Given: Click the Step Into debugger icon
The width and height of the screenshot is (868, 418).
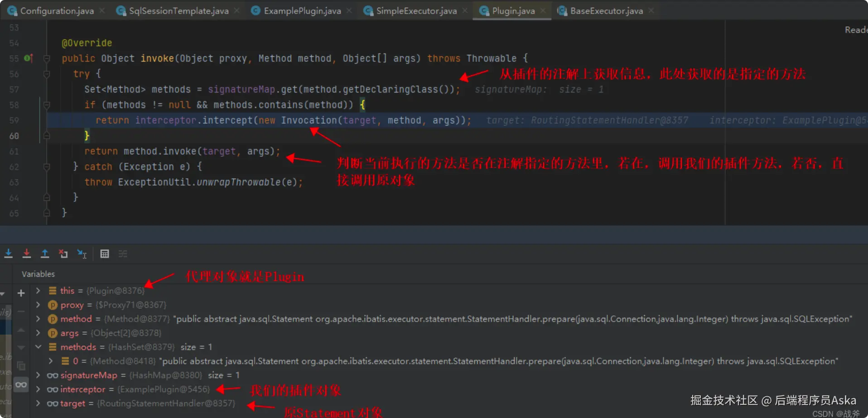Looking at the screenshot, I should tap(9, 254).
